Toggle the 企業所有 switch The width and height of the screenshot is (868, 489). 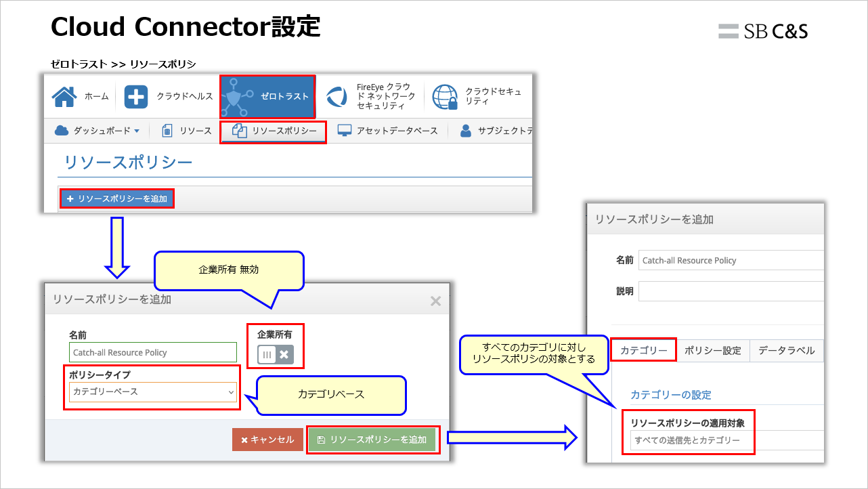[275, 354]
